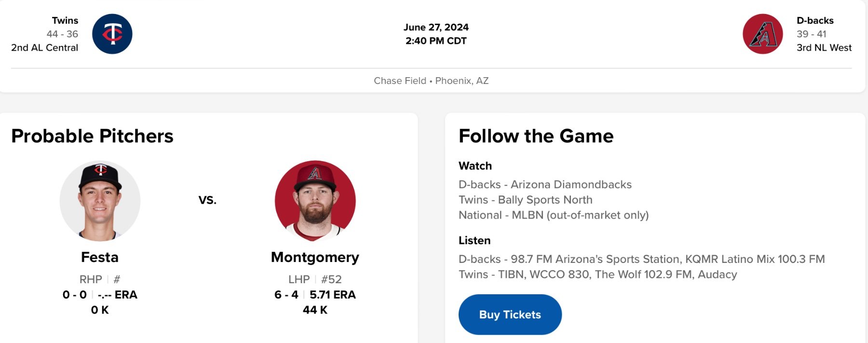Click the June 27, 2024 game date
The image size is (868, 343).
coord(436,27)
